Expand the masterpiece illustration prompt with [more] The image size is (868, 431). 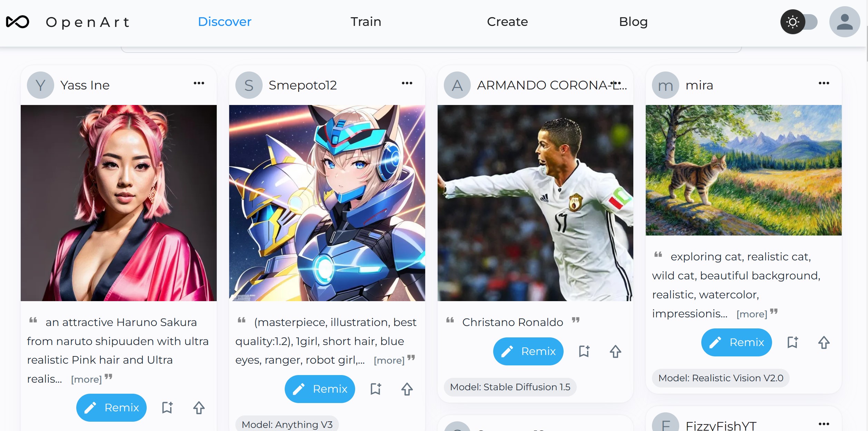click(389, 361)
